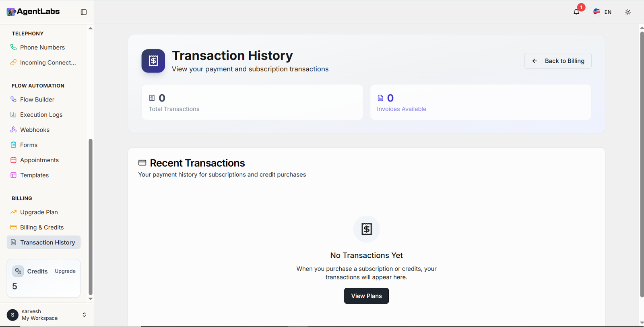Click the Back to Billing button
The width and height of the screenshot is (644, 327).
[x=558, y=61]
